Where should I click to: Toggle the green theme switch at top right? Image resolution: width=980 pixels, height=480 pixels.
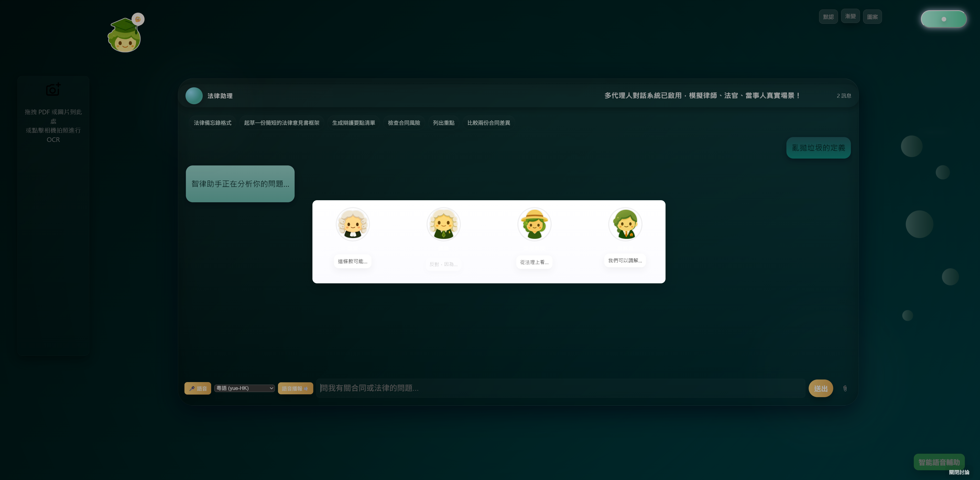tap(943, 19)
